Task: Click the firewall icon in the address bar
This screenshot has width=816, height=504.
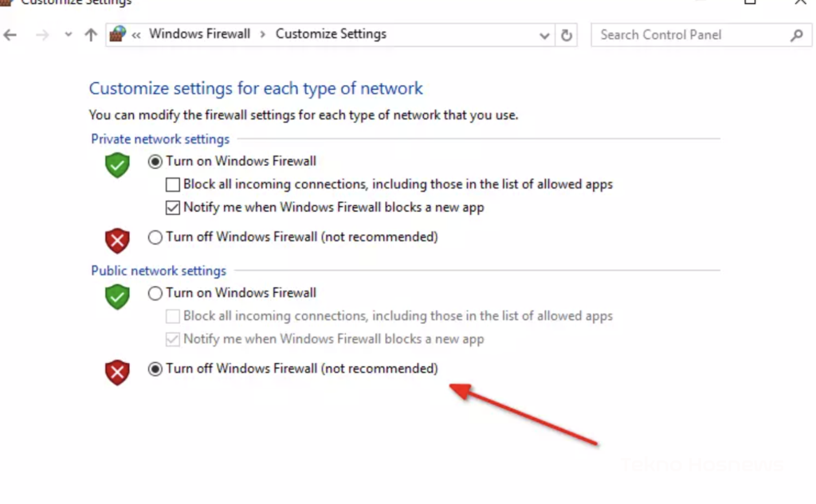Action: tap(118, 34)
